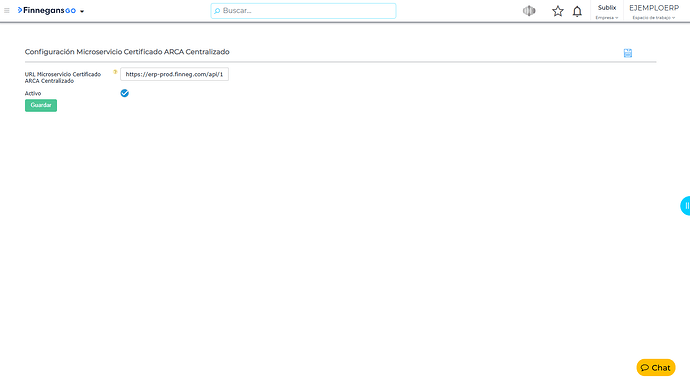The height and width of the screenshot is (390, 690).
Task: Click the magnifier search icon
Action: (217, 11)
